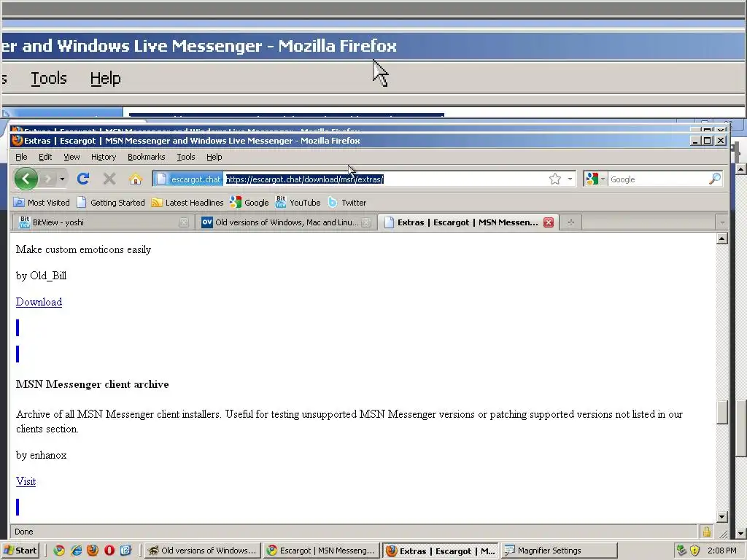Open the YouTube BitView bookmark
The image size is (747, 560).
point(298,203)
